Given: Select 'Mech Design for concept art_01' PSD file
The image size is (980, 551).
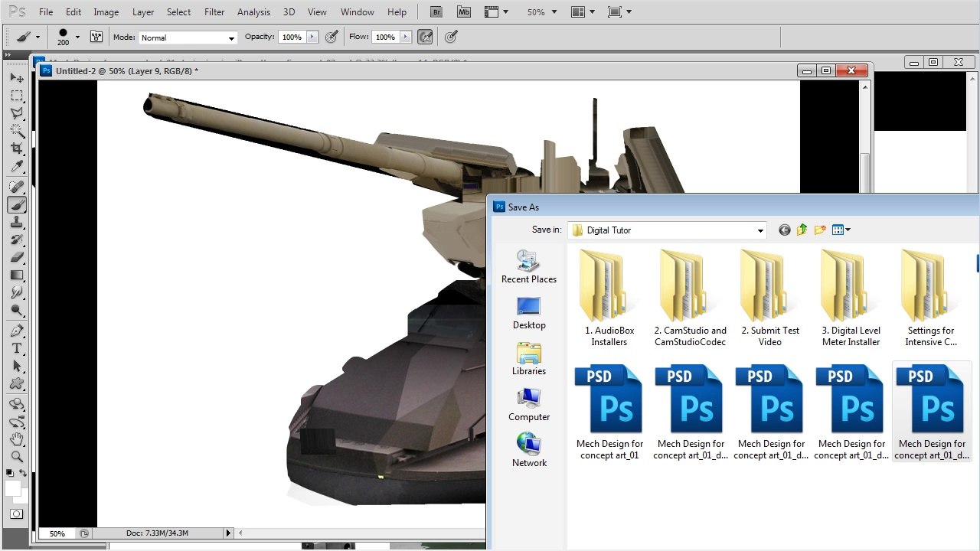Looking at the screenshot, I should pos(609,413).
